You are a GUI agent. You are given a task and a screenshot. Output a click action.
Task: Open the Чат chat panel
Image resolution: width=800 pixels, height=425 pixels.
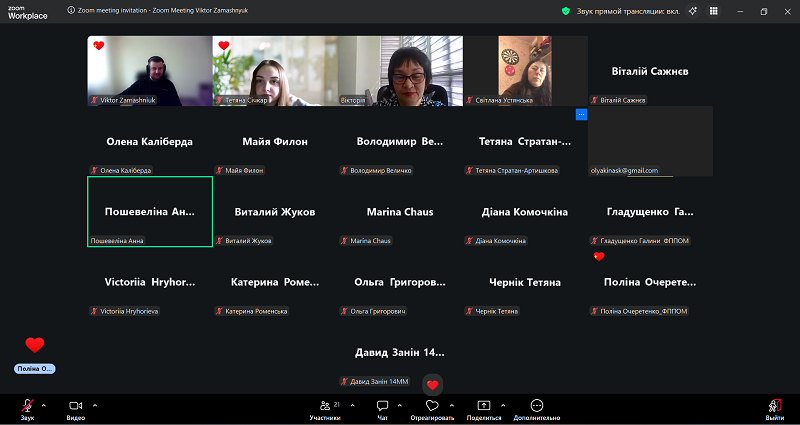coord(382,405)
